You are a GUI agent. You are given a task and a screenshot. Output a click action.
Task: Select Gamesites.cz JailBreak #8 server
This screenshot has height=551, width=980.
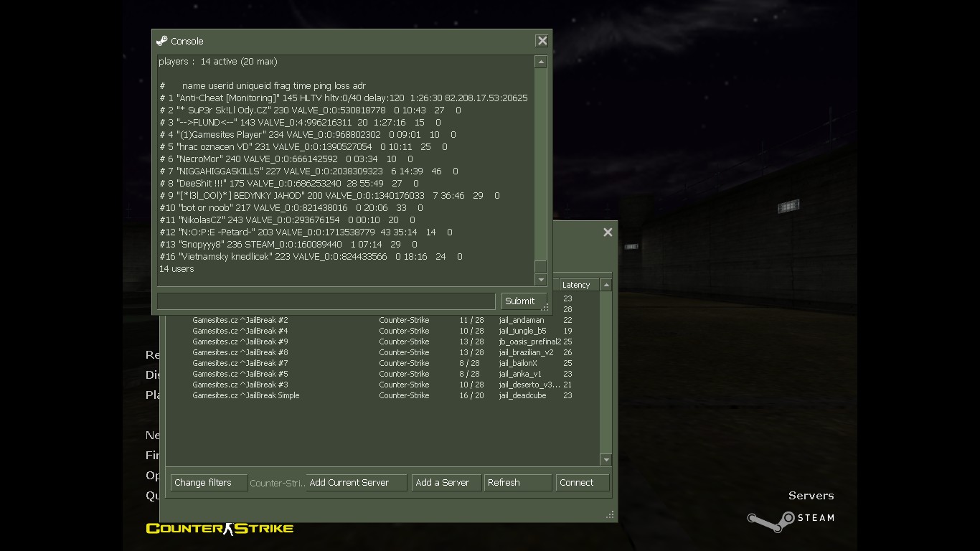pos(383,352)
